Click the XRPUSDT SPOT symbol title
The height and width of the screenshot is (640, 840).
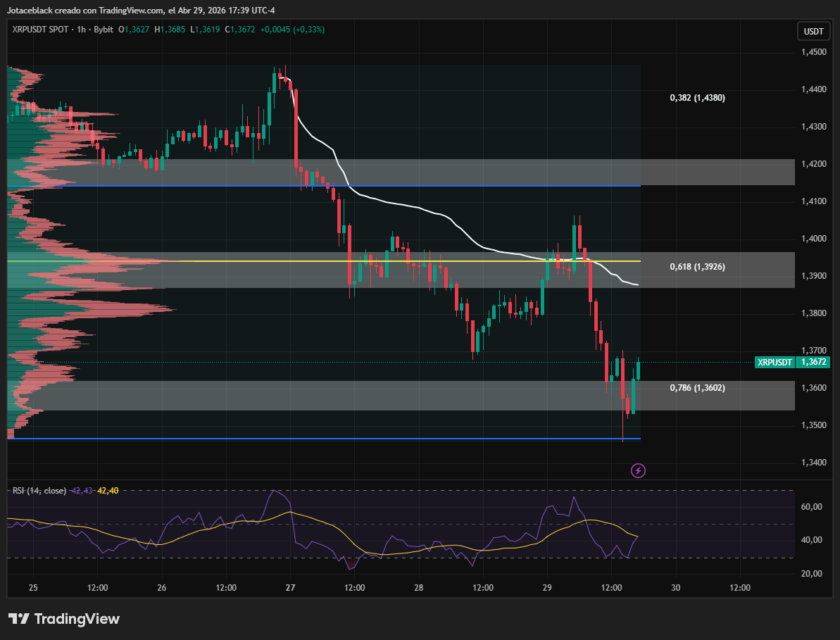click(40, 30)
